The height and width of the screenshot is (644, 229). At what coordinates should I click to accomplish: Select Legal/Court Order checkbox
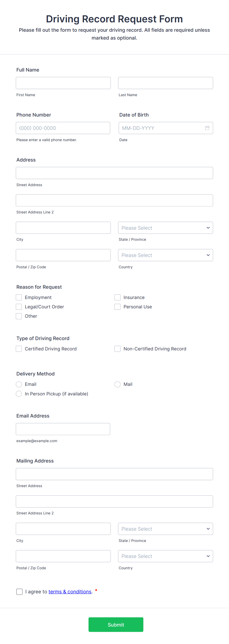pos(19,307)
